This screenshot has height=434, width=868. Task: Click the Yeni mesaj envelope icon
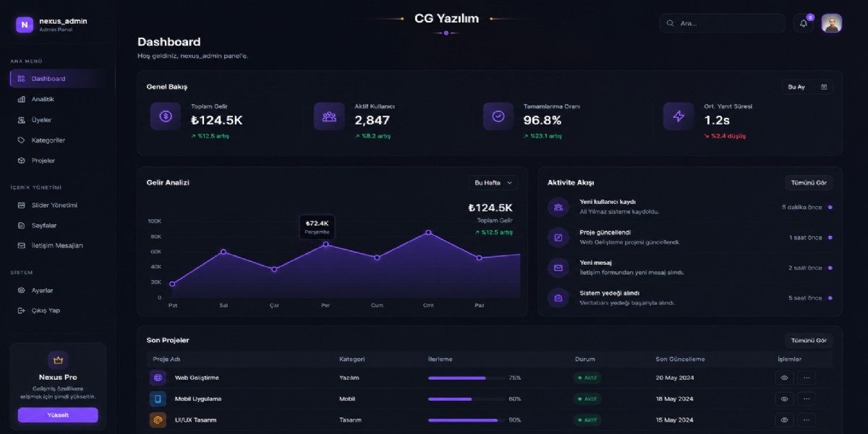pos(558,268)
